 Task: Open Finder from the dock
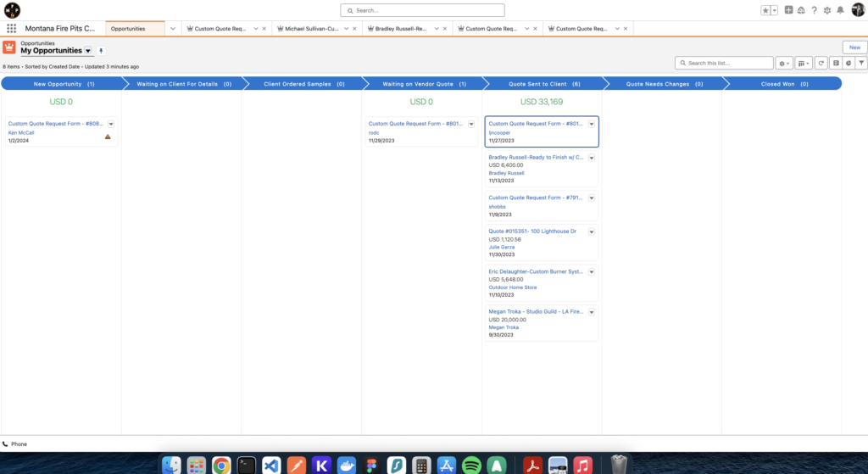171,466
